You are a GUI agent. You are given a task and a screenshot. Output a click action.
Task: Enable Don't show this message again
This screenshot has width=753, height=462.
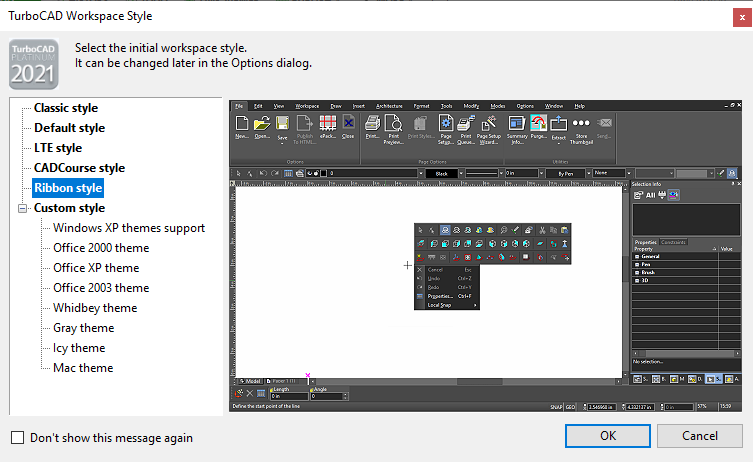(17, 438)
